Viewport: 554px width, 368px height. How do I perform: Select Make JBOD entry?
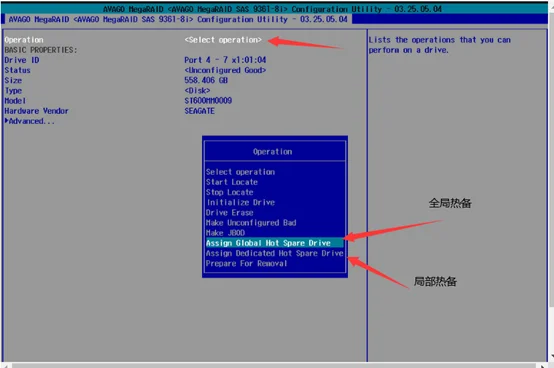point(225,233)
